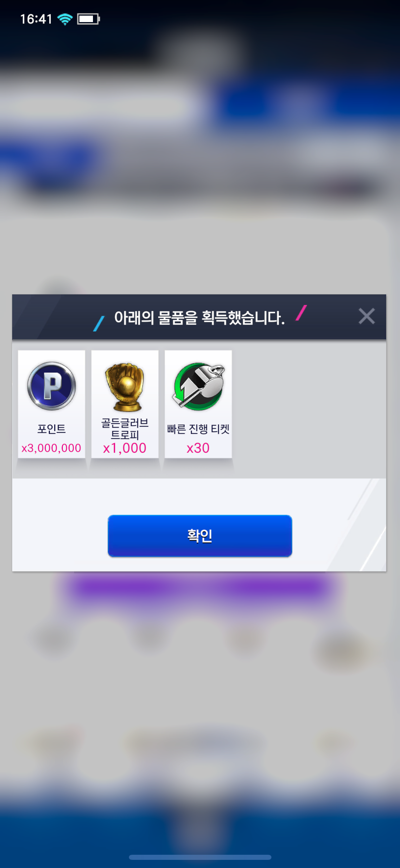
Task: Select the 빠른 진행 티켓 label
Action: coord(198,429)
